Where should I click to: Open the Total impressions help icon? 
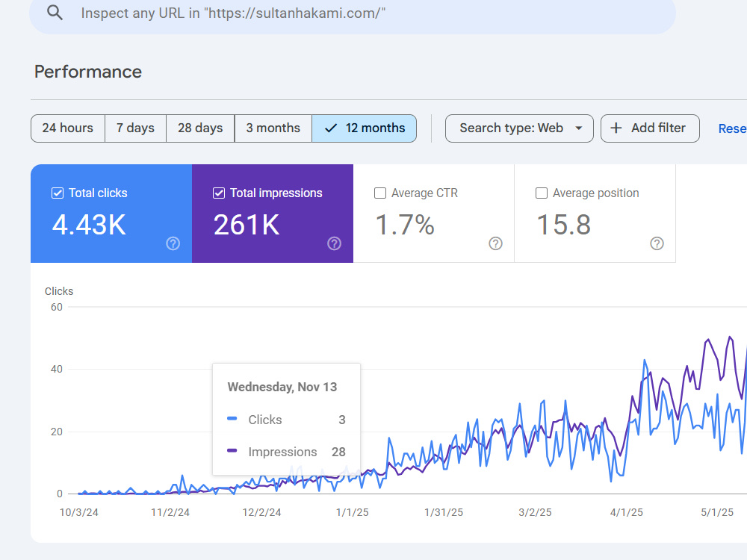[335, 243]
